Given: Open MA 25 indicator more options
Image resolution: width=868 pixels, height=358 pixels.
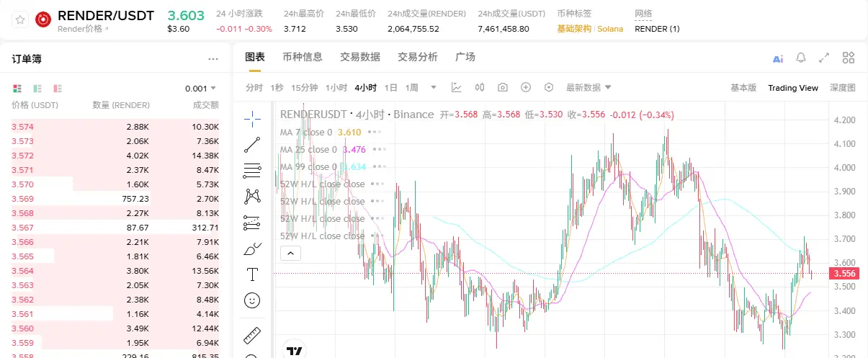Looking at the screenshot, I should (x=379, y=150).
